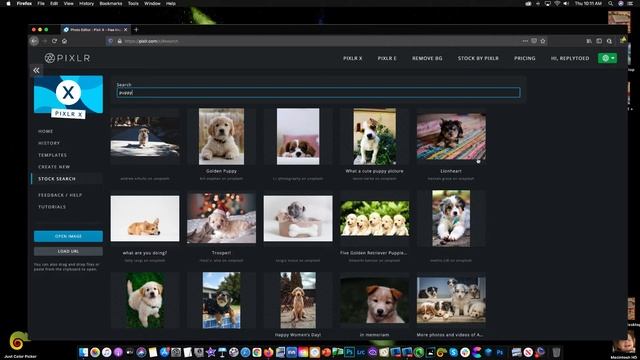Bookmark the page with the star icon
Image resolution: width=640 pixels, height=360 pixels.
click(x=543, y=41)
